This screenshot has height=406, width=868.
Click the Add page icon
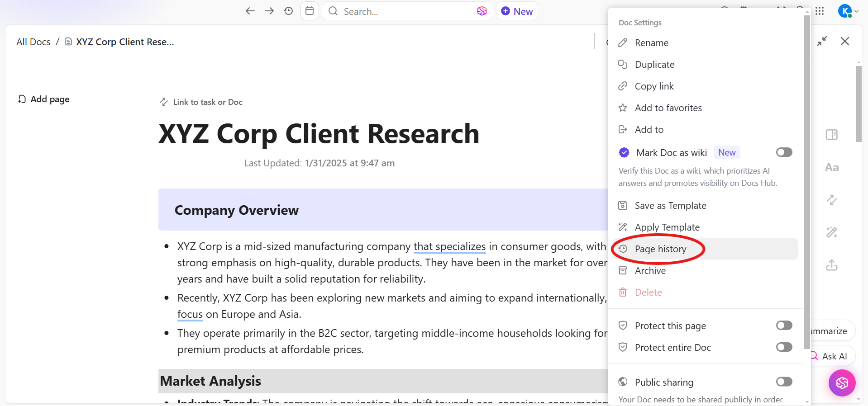22,99
